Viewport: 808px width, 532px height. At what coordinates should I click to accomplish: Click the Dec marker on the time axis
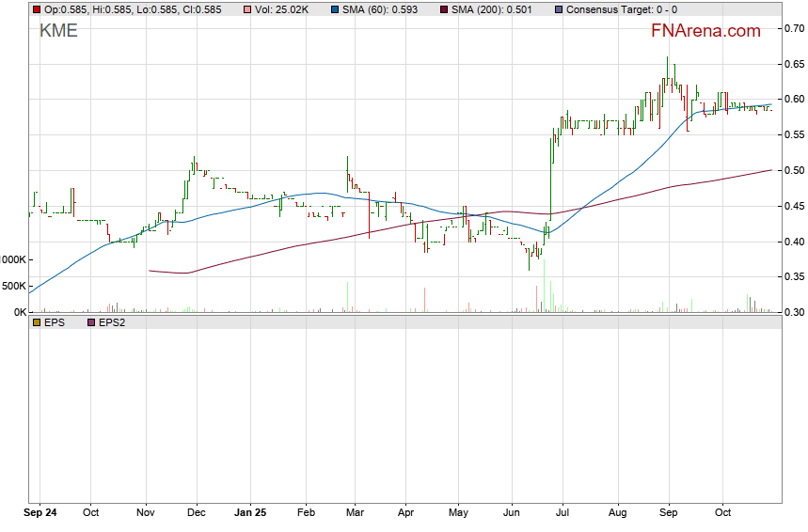tap(198, 514)
